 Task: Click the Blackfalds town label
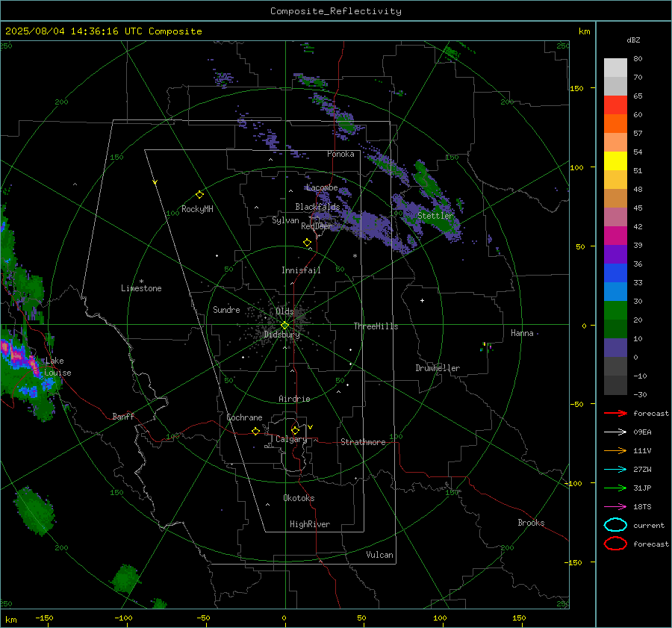tap(317, 207)
